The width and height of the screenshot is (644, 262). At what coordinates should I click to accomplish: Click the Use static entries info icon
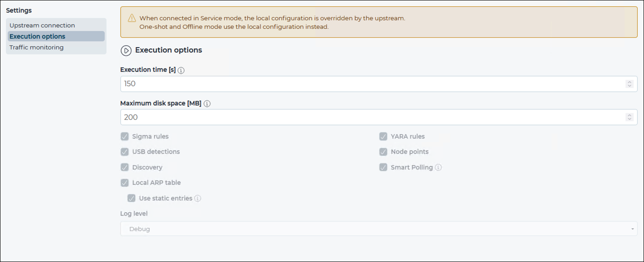pyautogui.click(x=198, y=198)
